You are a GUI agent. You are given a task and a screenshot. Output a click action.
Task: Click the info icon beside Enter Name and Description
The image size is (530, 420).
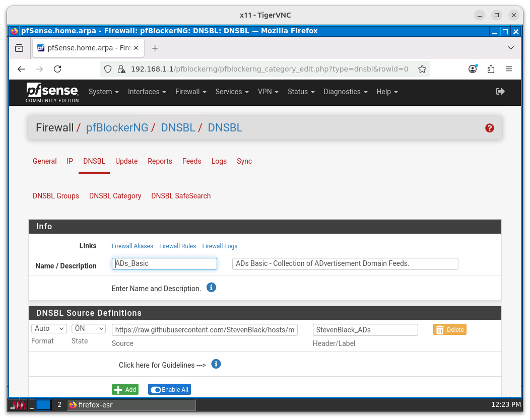click(211, 288)
